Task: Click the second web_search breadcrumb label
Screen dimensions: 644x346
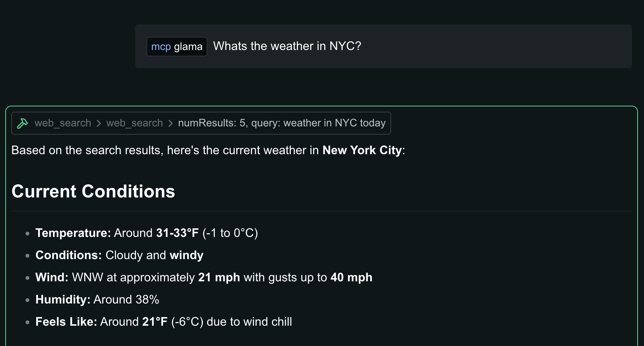Action: point(135,123)
